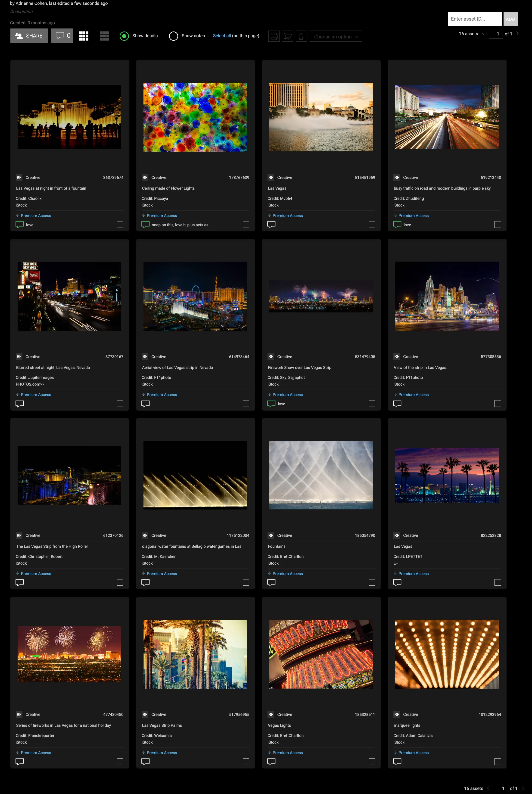Image resolution: width=532 pixels, height=794 pixels.
Task: Click Premium Access link under Vegas Lights
Action: click(x=287, y=753)
